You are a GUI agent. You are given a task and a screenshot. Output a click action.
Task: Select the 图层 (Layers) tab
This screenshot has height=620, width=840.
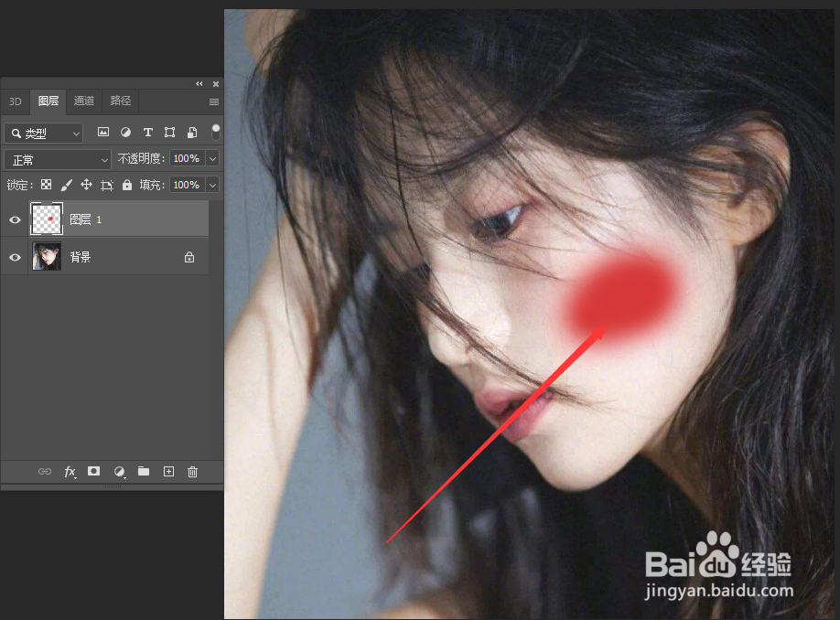tap(48, 101)
